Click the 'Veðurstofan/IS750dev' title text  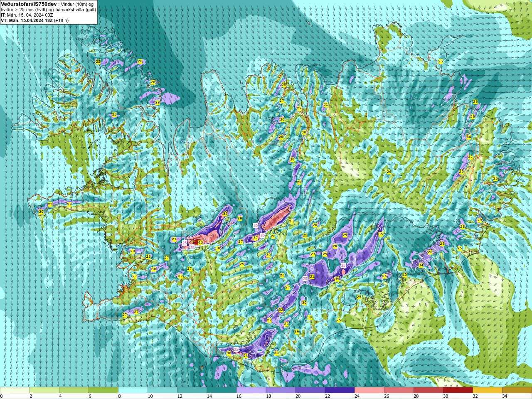[29, 4]
